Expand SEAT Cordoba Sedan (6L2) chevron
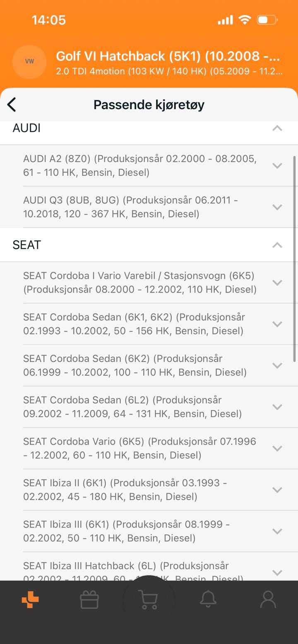The image size is (298, 644). pos(277,407)
